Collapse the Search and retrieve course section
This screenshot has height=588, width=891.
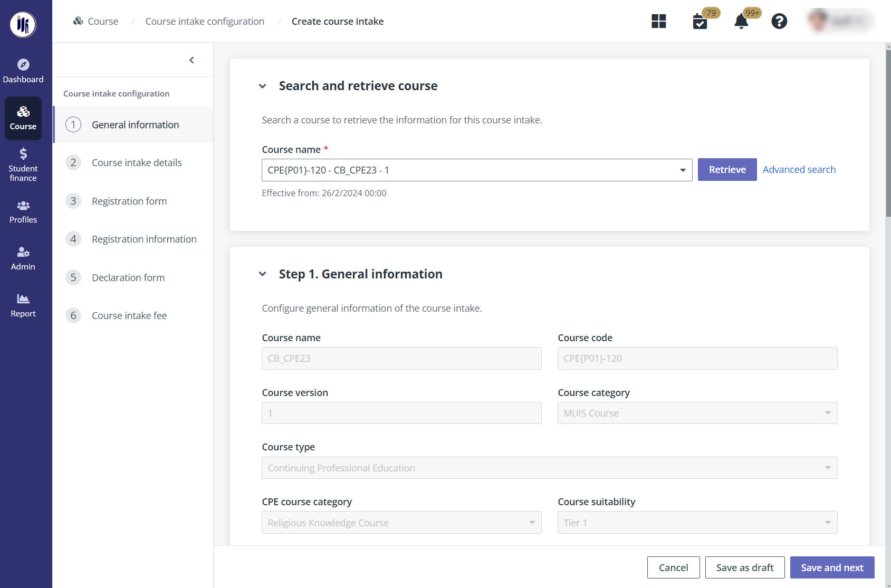(263, 86)
